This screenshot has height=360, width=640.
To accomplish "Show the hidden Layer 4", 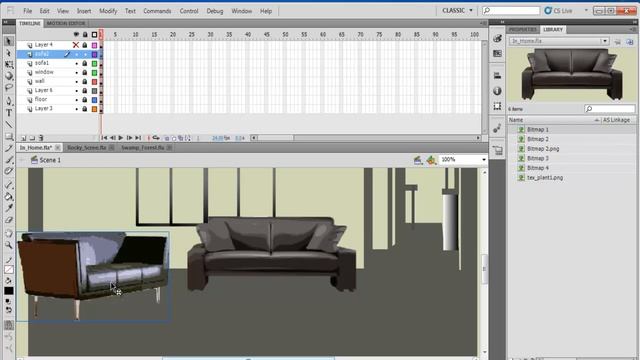I will tap(76, 45).
